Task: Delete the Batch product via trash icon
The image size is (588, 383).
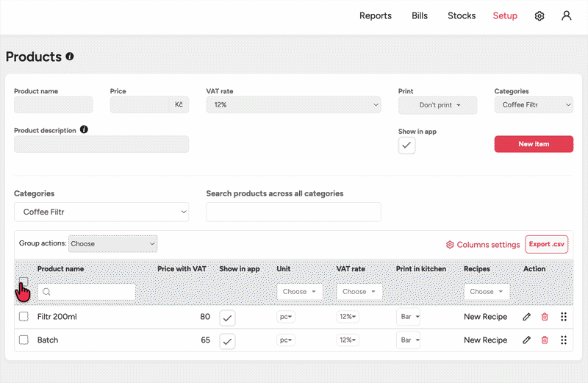Action: pyautogui.click(x=545, y=340)
